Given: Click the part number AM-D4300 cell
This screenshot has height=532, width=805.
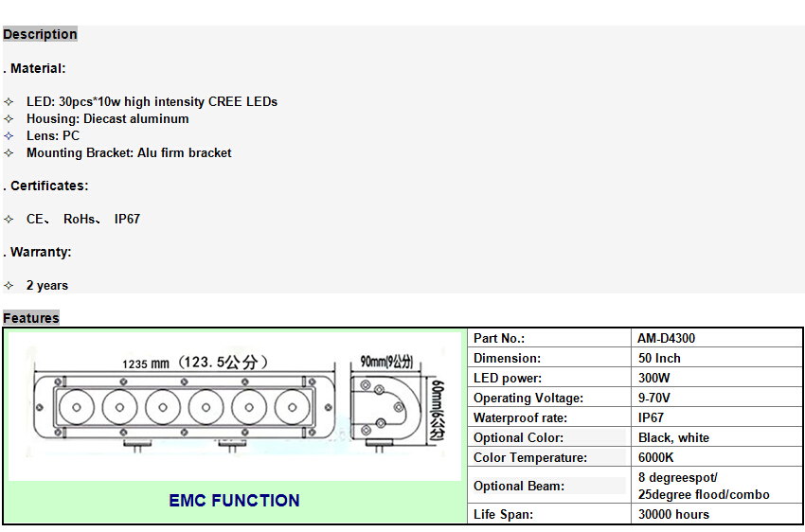Looking at the screenshot, I should tap(667, 338).
